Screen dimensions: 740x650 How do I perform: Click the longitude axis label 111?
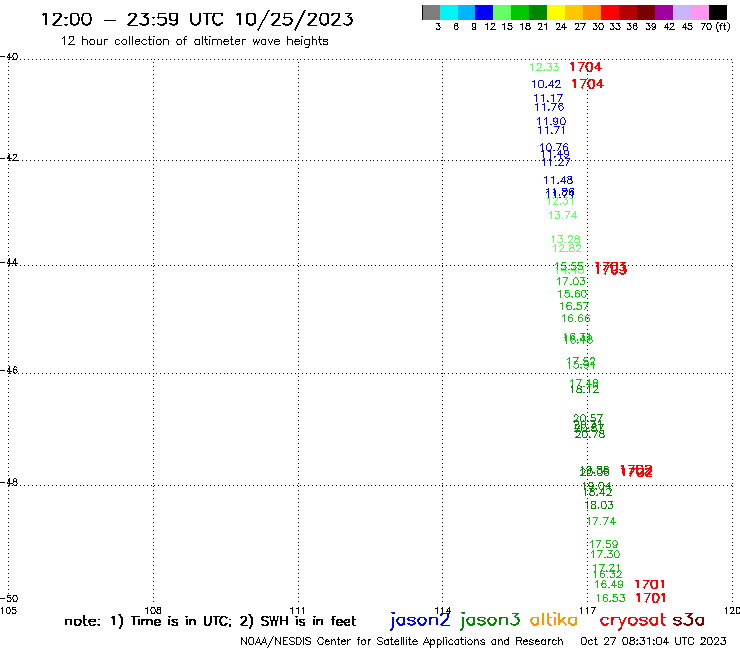tap(297, 610)
